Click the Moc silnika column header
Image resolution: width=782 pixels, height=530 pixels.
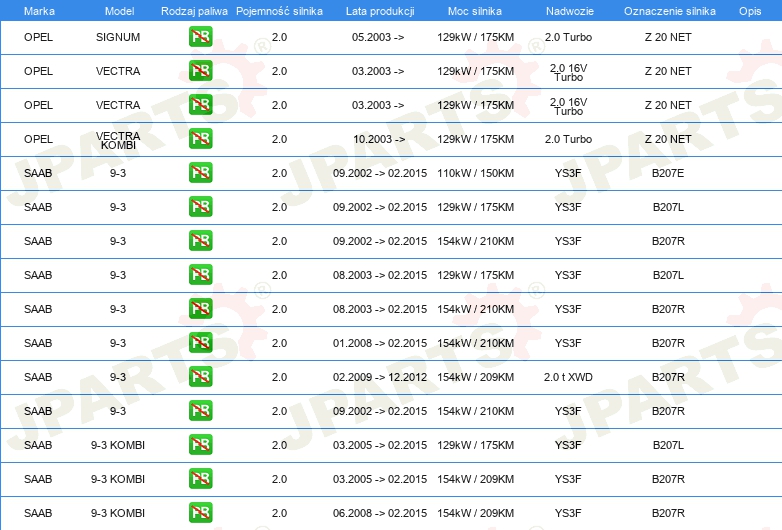click(475, 11)
